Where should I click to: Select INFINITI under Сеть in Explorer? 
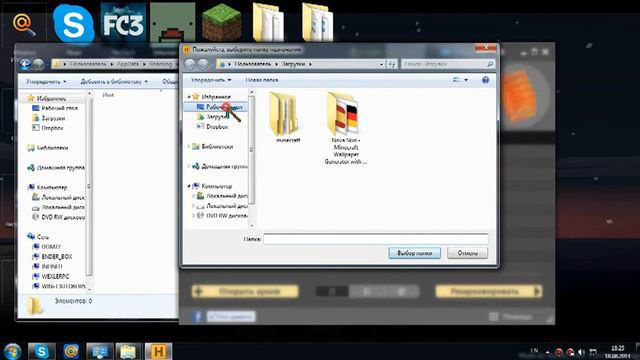(x=52, y=267)
